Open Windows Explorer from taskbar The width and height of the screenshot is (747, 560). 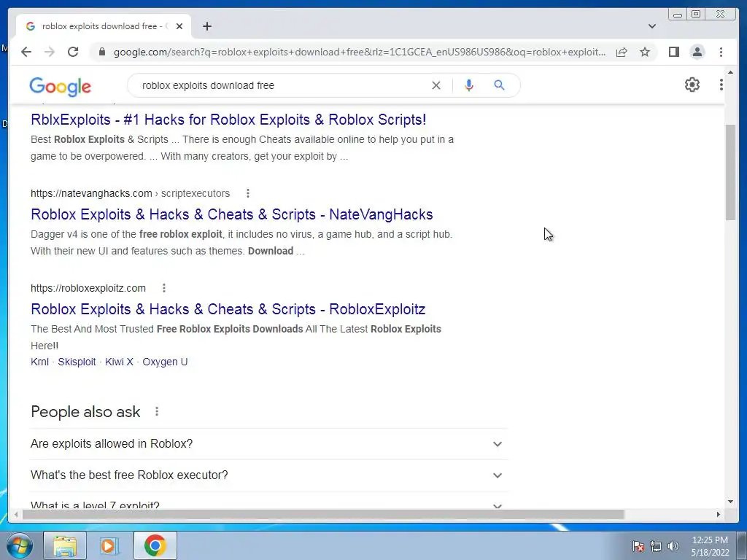(65, 545)
